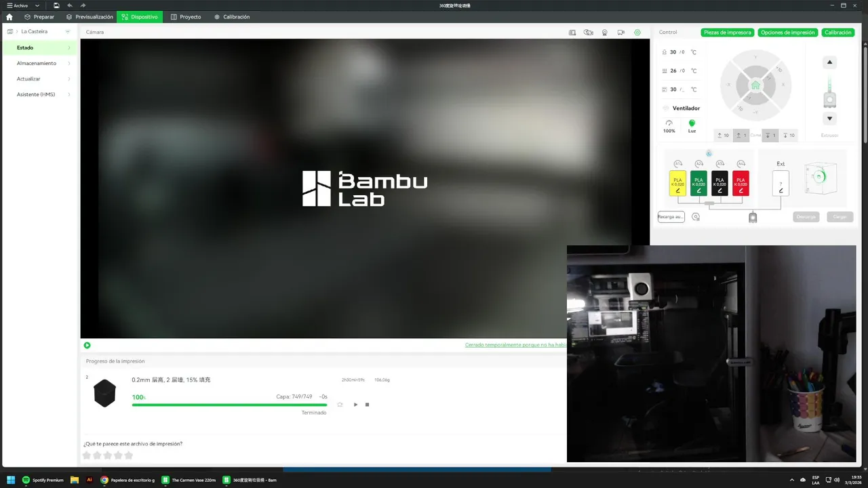Go to the Home screen icon

[9, 17]
